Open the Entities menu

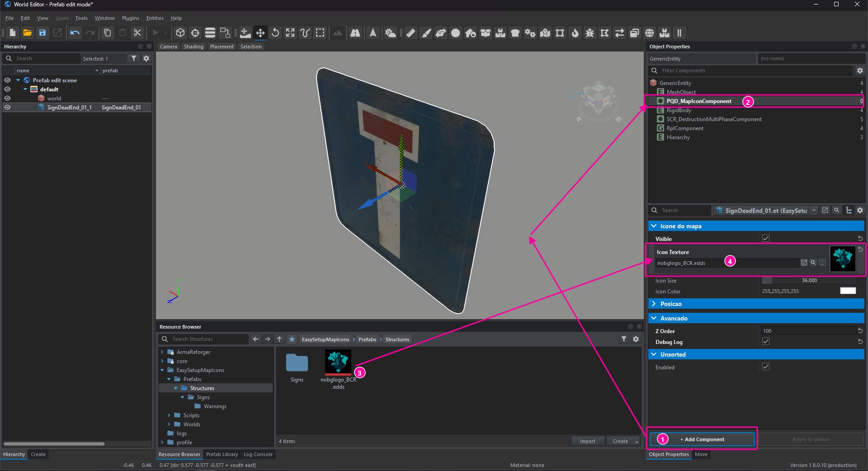[x=155, y=18]
